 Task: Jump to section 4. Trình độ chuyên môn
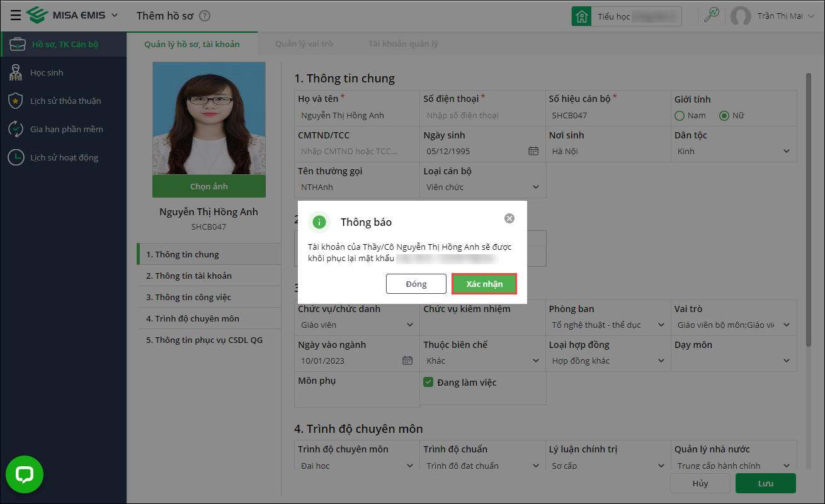coord(209,318)
